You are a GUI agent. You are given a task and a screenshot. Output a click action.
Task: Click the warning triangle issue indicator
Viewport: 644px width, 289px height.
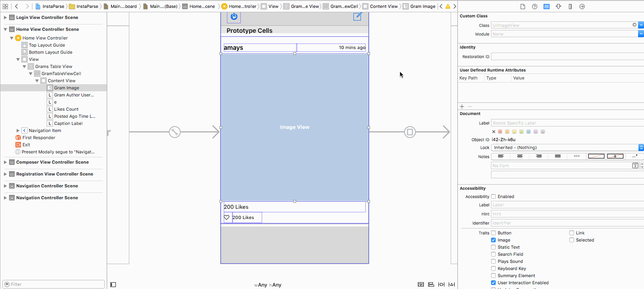pyautogui.click(x=448, y=6)
